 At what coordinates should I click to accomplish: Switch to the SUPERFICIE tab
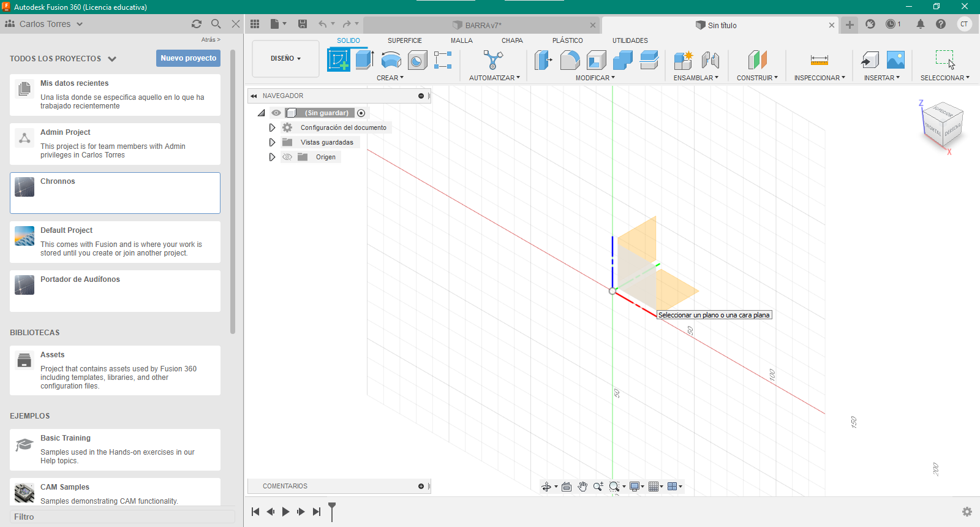(405, 40)
